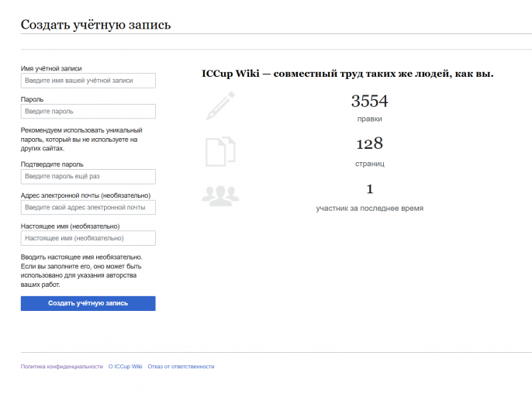The height and width of the screenshot is (397, 532).
Task: Click 'Адрес электронной почты (необязательно)' label
Action: pyautogui.click(x=85, y=195)
